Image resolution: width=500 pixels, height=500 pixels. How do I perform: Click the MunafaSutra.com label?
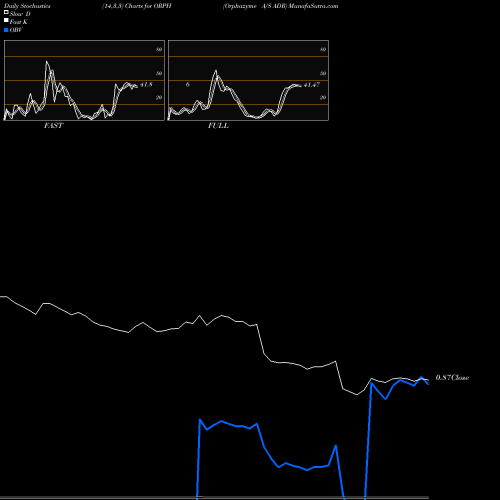(313, 6)
